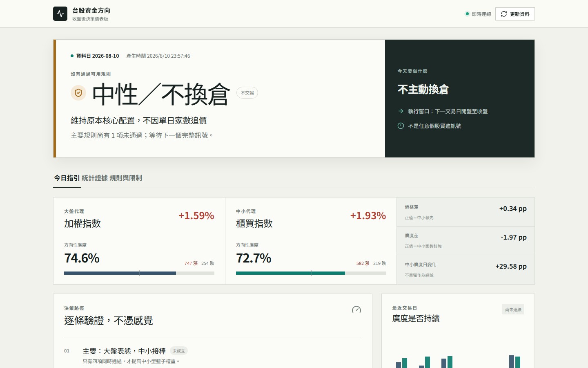Click the gauge icon in 決策路徑 card
Viewport: 588px width, 368px height.
pos(356,310)
